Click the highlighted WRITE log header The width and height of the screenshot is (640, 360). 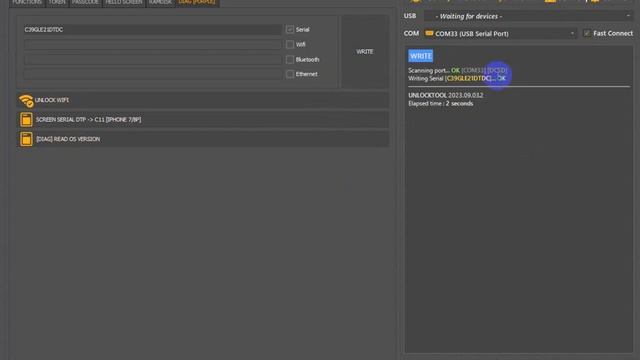tap(421, 56)
